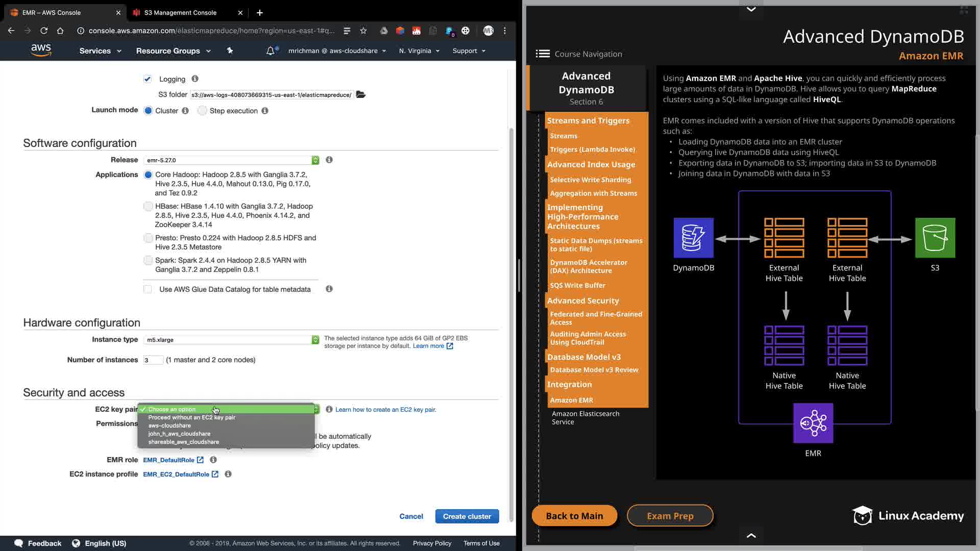Viewport: 980px width, 551px height.
Task: Click the EMR icon in diagram
Action: pyautogui.click(x=813, y=423)
